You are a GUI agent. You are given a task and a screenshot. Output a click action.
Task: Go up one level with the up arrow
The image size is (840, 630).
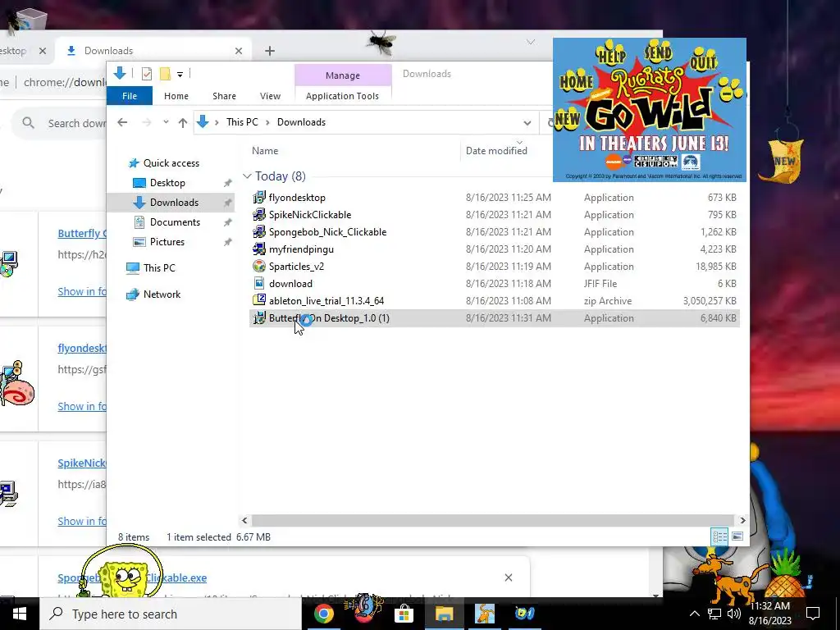(x=183, y=123)
